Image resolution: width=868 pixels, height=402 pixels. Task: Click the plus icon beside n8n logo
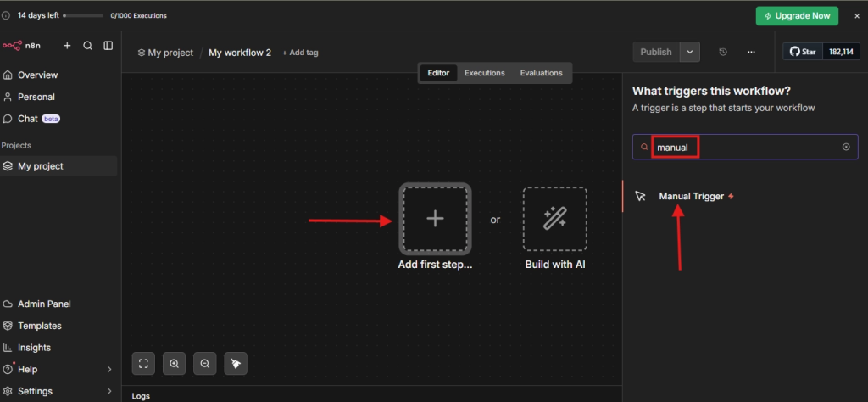click(x=67, y=46)
